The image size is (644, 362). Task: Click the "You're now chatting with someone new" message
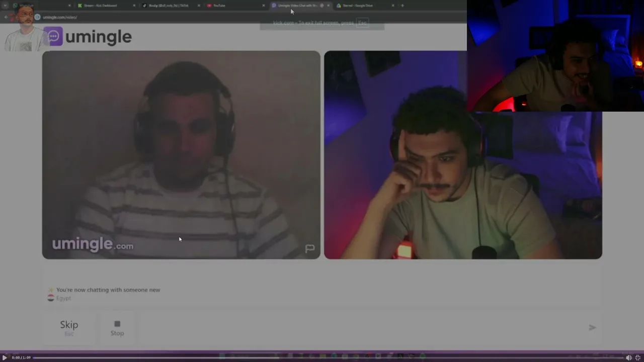click(108, 290)
